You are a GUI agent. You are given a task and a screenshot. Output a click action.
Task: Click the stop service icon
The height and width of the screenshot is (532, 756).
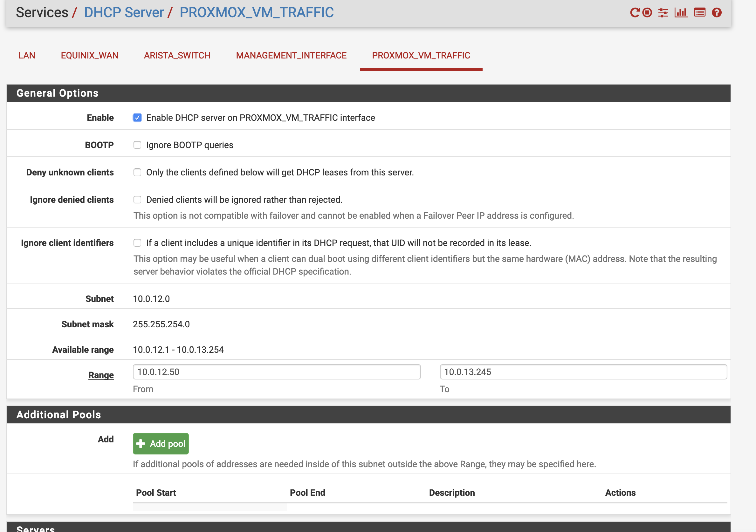647,12
